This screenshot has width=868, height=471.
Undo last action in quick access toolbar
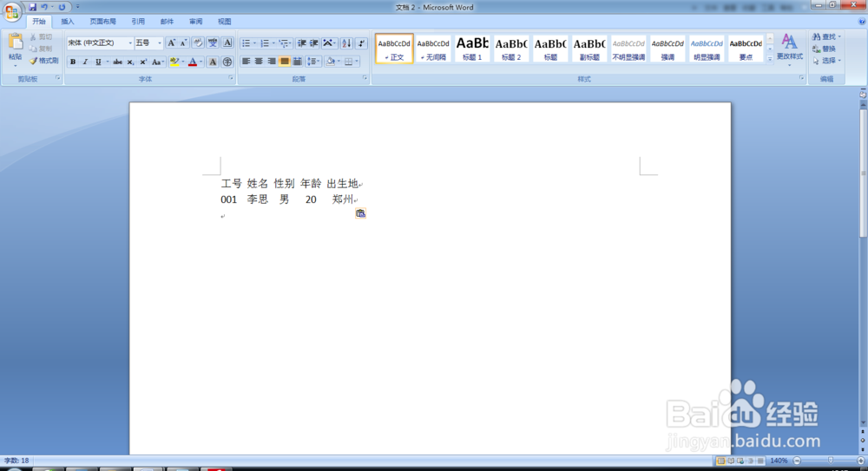[44, 7]
